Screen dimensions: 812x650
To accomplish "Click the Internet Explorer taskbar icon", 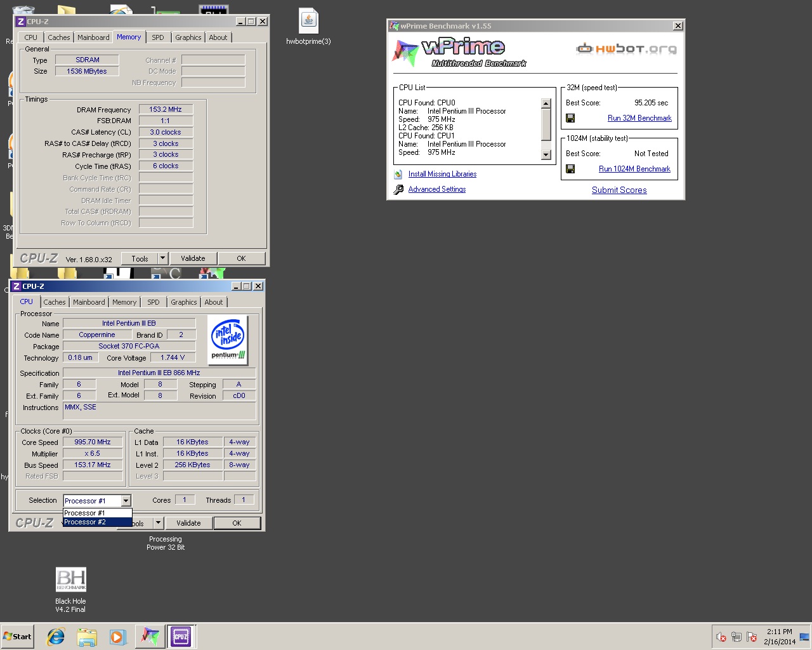I will [56, 636].
